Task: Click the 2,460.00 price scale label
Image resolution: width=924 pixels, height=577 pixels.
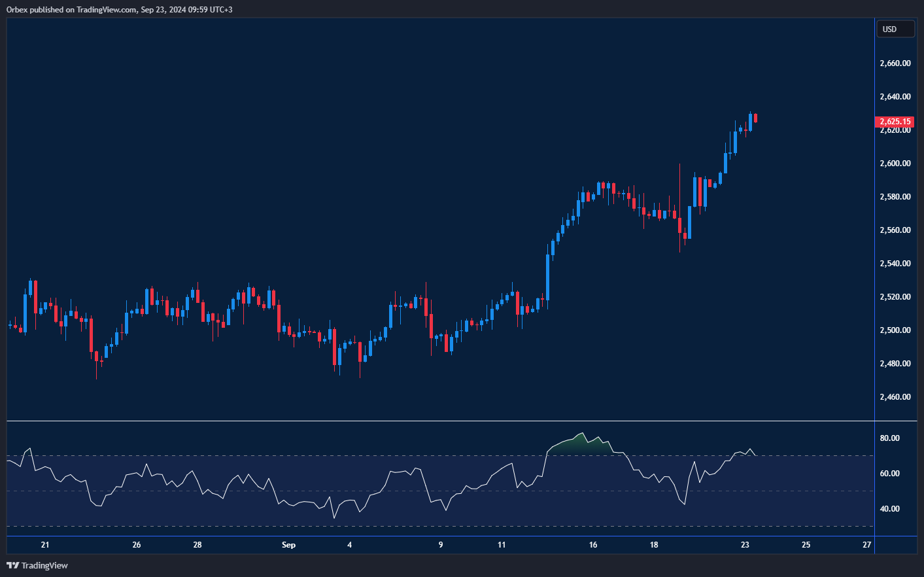Action: [x=895, y=397]
